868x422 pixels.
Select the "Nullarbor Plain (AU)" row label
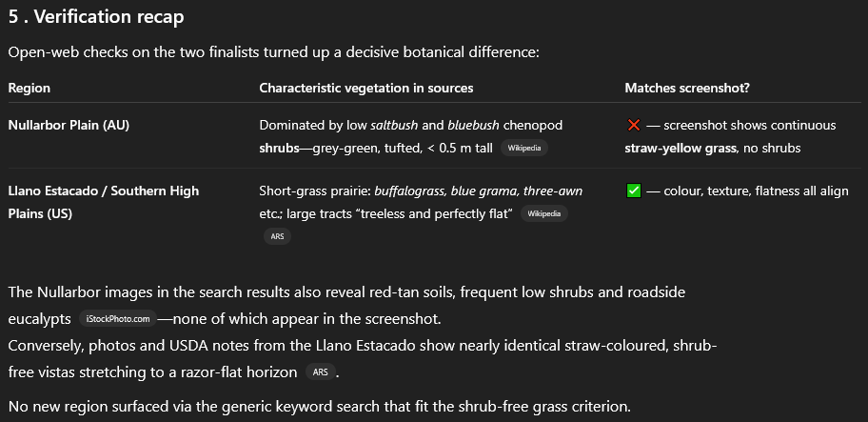click(69, 125)
